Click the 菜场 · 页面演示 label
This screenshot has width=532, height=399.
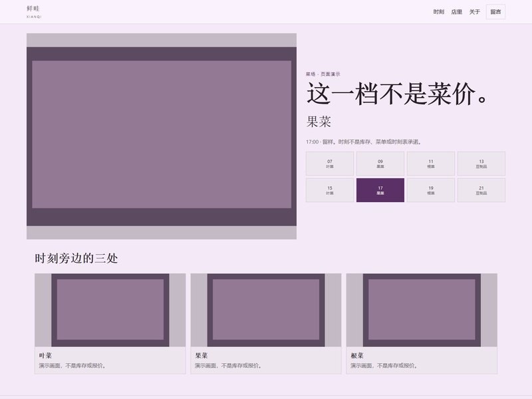(323, 74)
